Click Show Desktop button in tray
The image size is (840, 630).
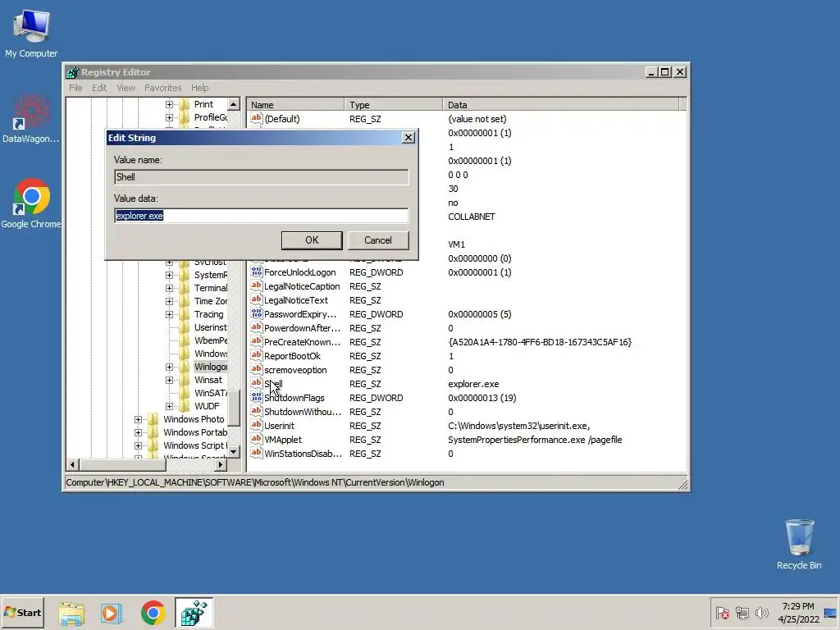(x=831, y=612)
